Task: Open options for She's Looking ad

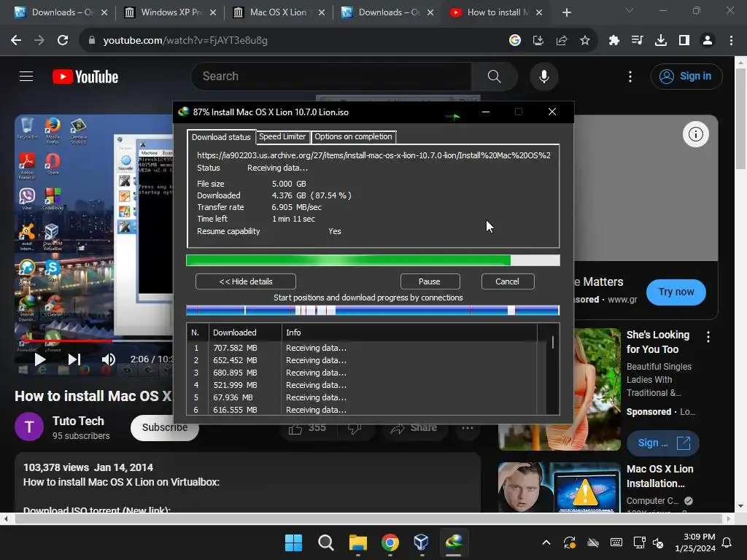Action: pyautogui.click(x=708, y=337)
